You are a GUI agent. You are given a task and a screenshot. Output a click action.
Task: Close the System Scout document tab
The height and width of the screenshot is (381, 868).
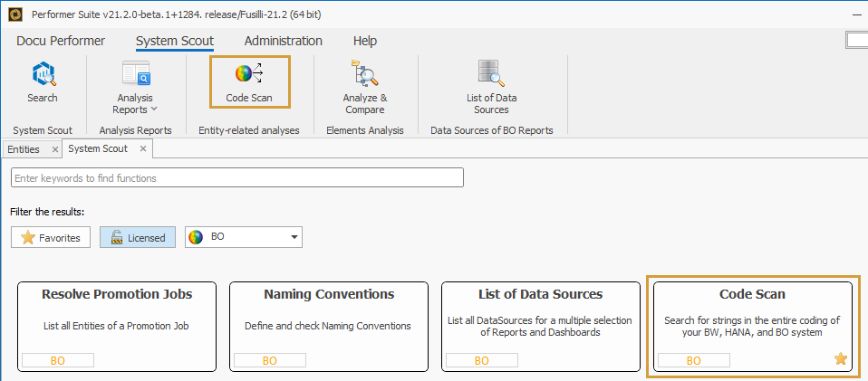point(142,149)
